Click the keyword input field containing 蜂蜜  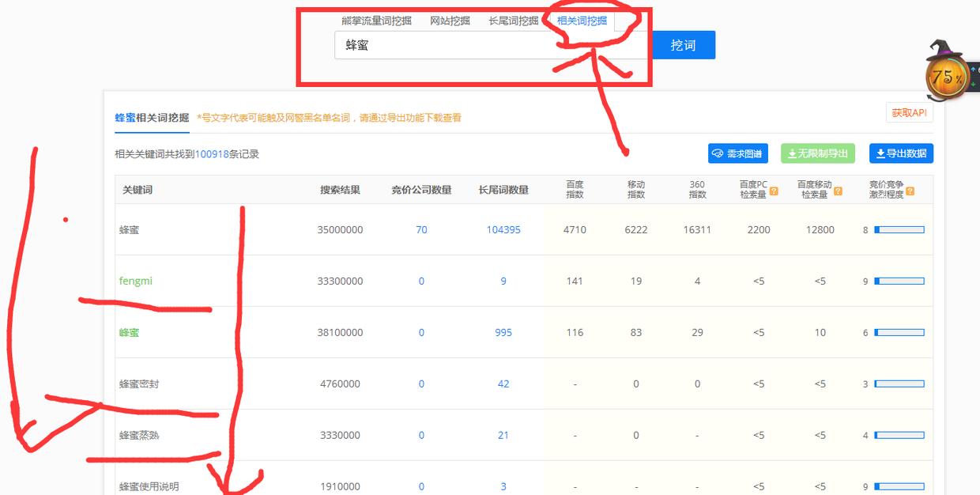474,45
